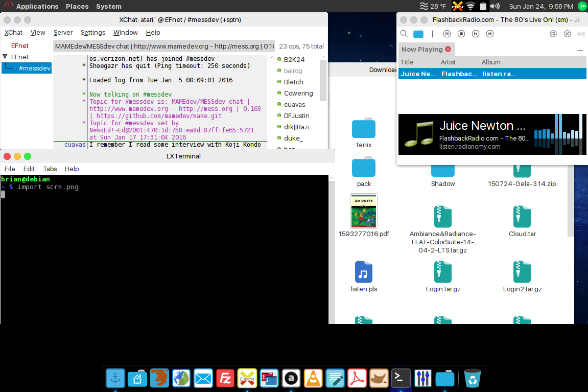Select the Cloud.tar archive file
This screenshot has height=392, width=588.
click(x=522, y=221)
